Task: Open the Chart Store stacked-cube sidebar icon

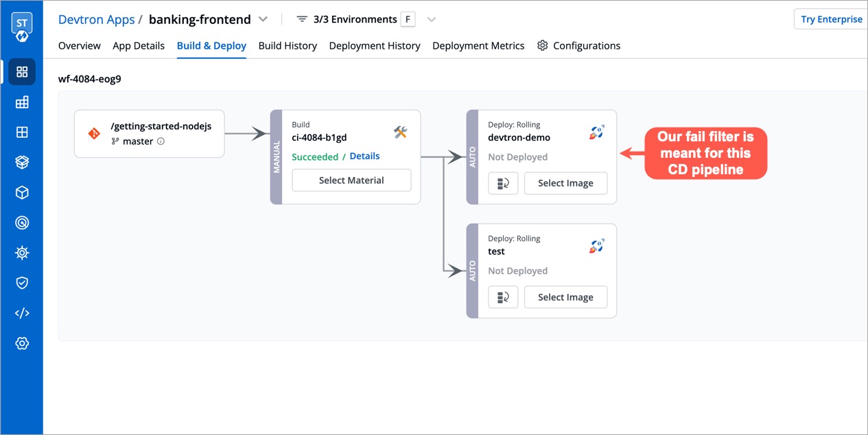Action: coord(22,162)
